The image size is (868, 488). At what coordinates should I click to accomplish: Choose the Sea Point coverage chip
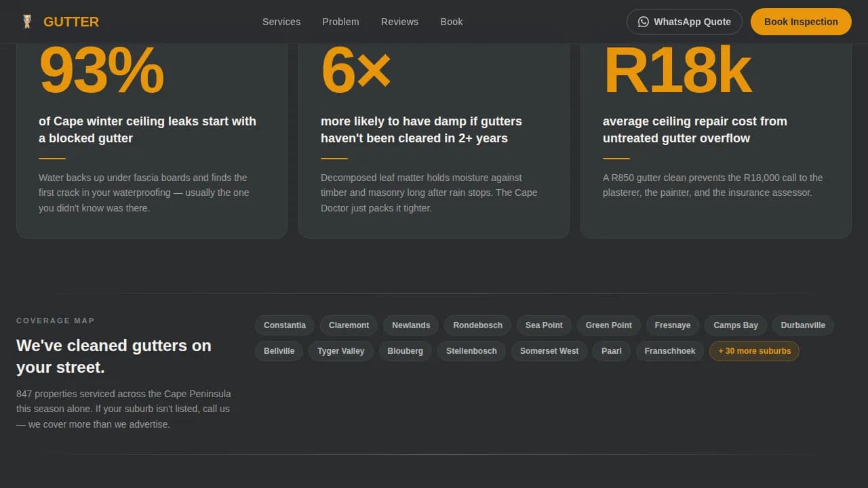[544, 325]
